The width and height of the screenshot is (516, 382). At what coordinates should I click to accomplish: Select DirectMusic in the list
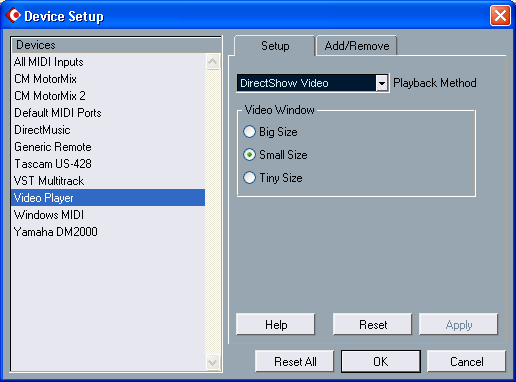(x=108, y=130)
